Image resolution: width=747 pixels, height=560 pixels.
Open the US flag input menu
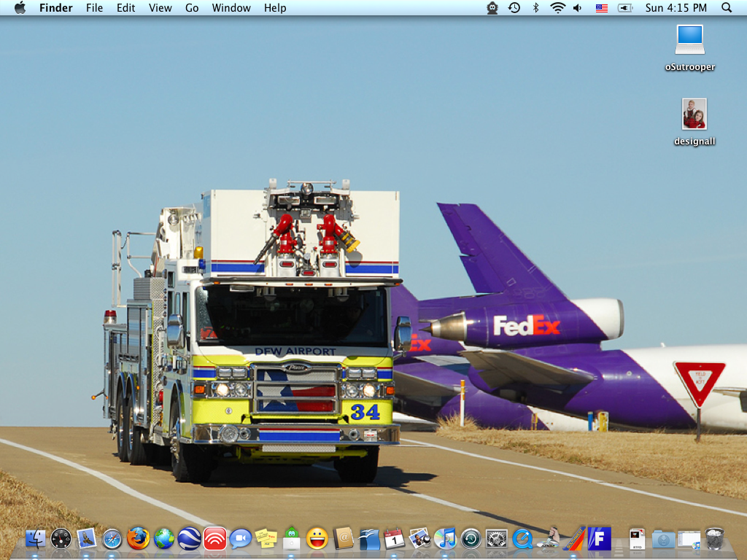pos(602,8)
